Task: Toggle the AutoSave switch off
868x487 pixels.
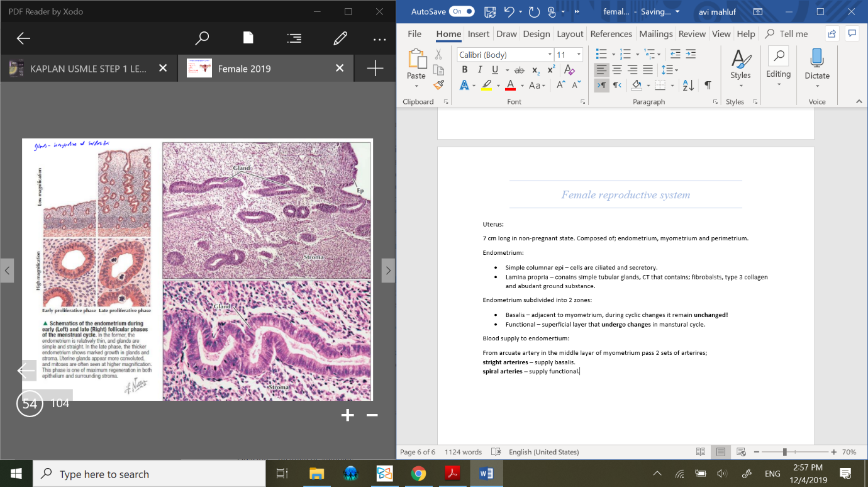Action: [x=461, y=11]
